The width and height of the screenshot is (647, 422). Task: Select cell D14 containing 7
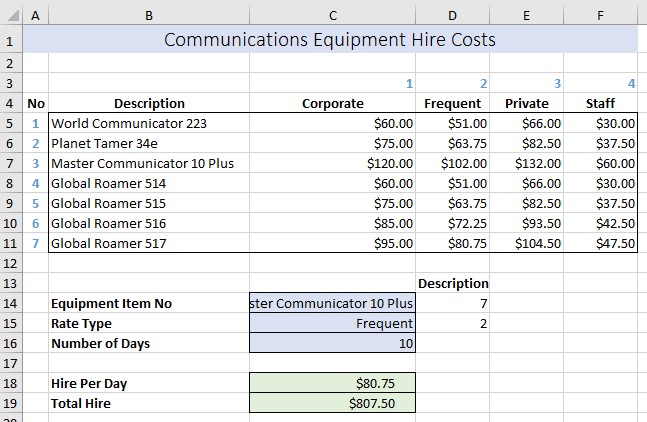click(453, 303)
